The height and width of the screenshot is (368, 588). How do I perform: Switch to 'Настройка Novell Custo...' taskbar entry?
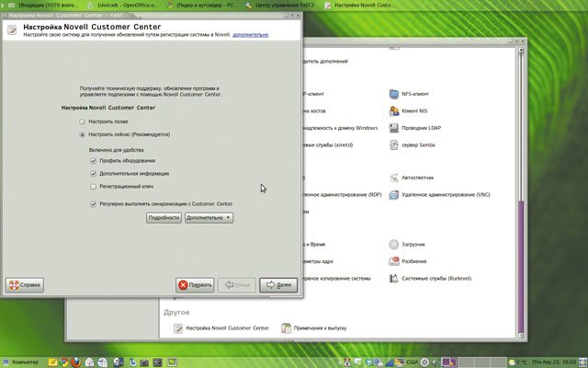point(360,6)
